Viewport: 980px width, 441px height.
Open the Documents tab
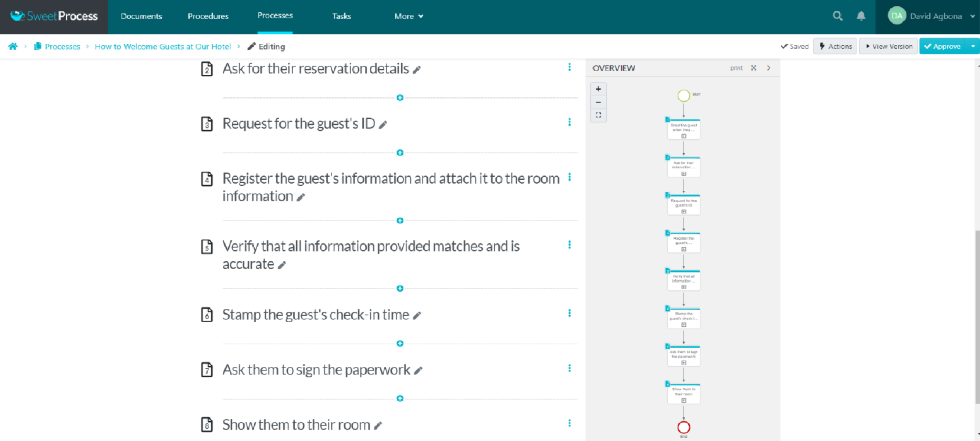tap(141, 16)
